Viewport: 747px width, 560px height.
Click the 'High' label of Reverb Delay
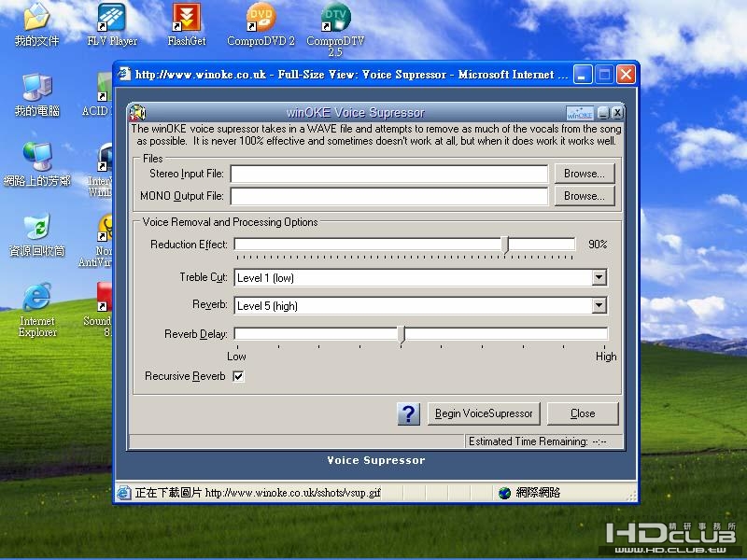[606, 357]
